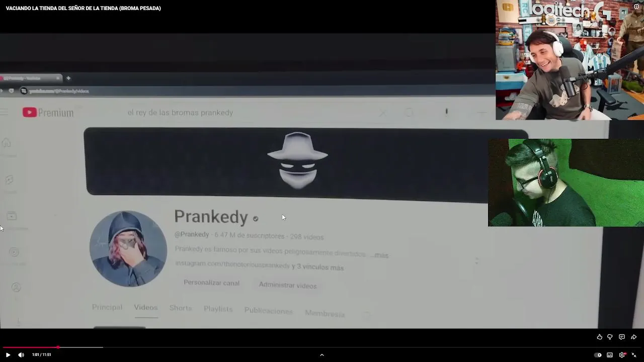
Task: Click the y 3 vínculos más link
Action: pos(317,267)
